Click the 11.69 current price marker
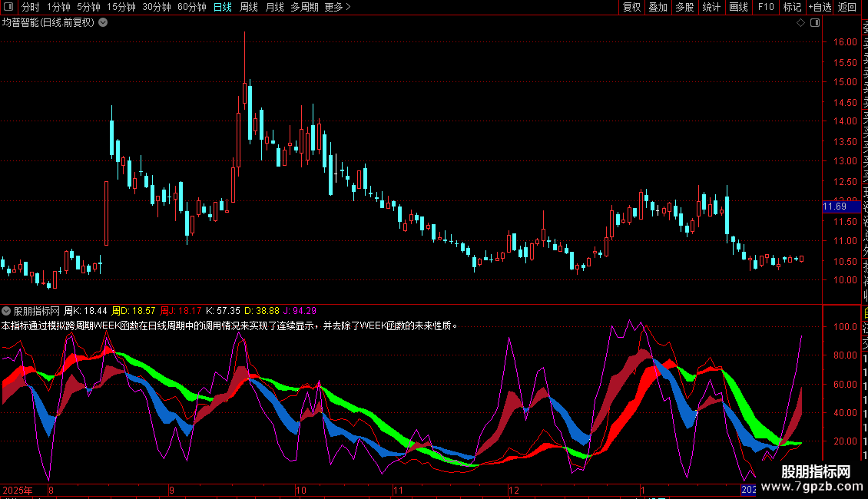Screen dimensions: 868x499 (x=841, y=207)
